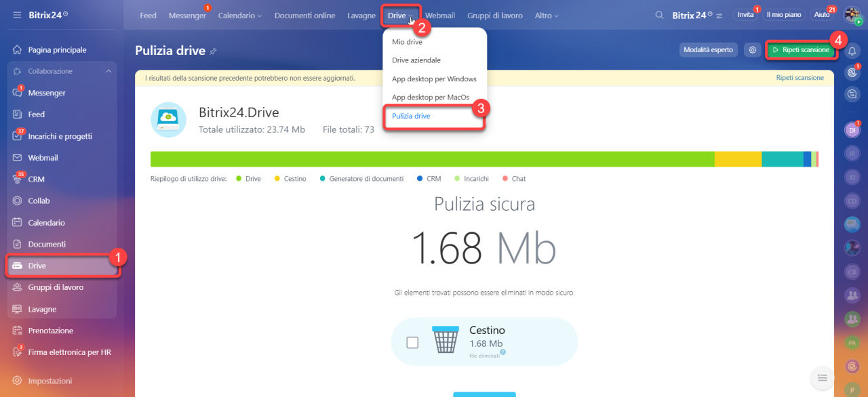Screen dimensions: 868x397
Task: Open the PA contact avatar
Action: click(852, 343)
